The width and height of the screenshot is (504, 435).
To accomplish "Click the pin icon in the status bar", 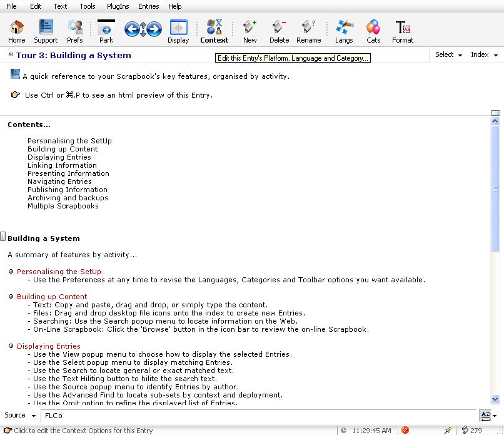I will coord(448,430).
